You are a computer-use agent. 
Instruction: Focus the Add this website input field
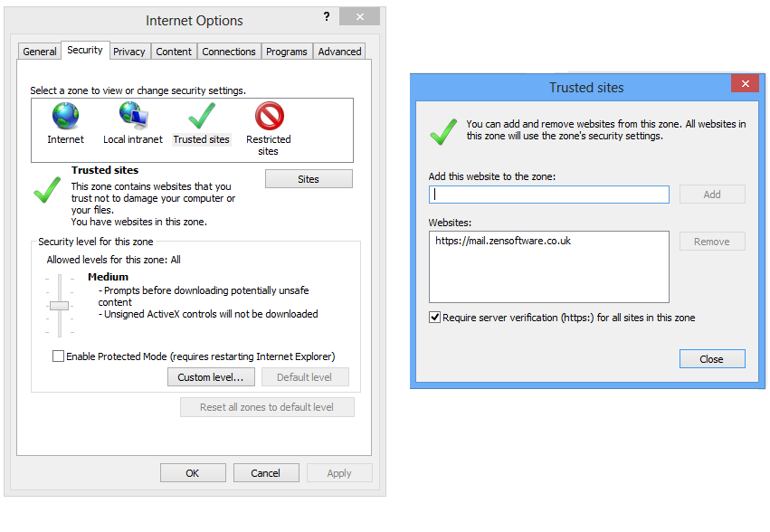[548, 195]
